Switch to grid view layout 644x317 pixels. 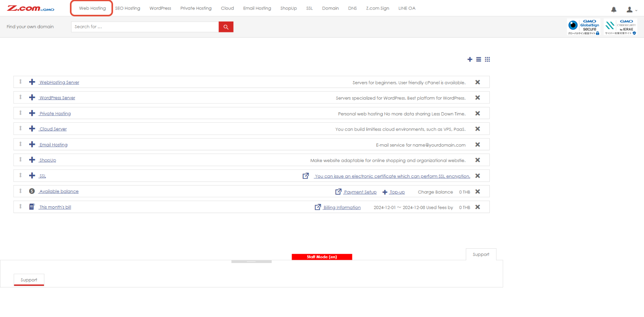pos(487,60)
